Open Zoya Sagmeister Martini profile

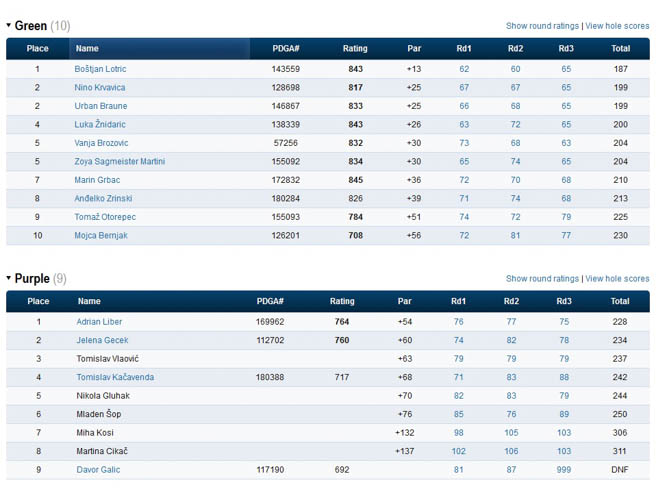pyautogui.click(x=120, y=162)
